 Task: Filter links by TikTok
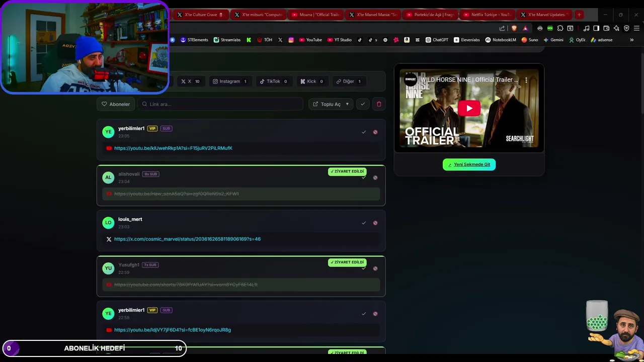(x=273, y=81)
